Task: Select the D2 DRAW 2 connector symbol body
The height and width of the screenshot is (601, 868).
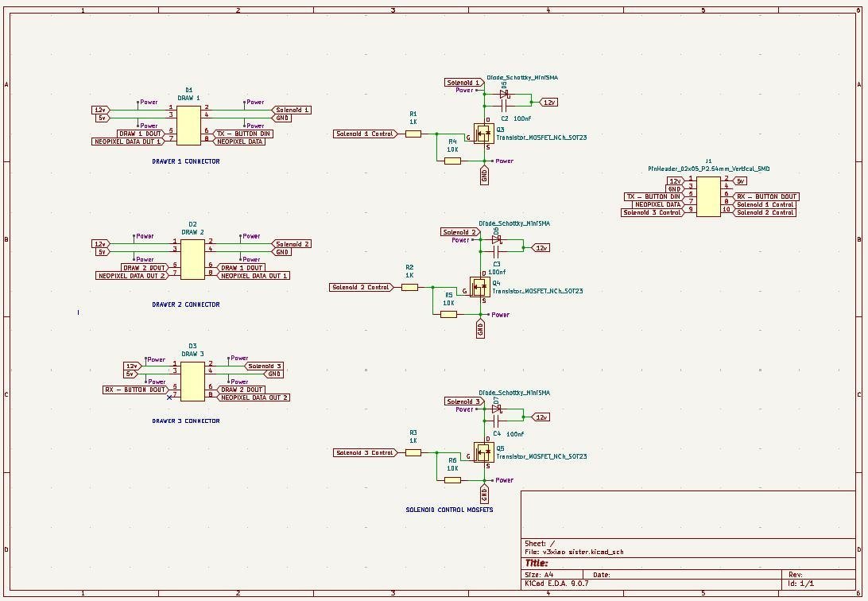Action: pyautogui.click(x=192, y=259)
